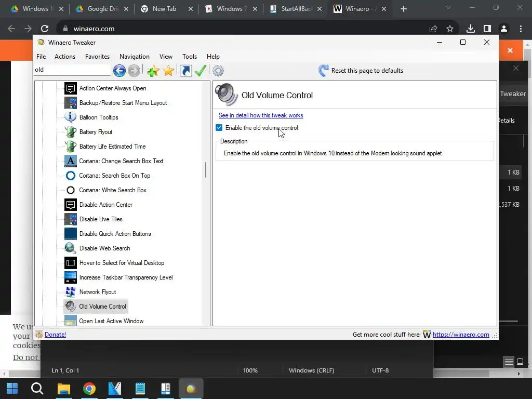This screenshot has height=399, width=532.
Task: Select Old Volume Control tree item
Action: [x=96, y=307]
